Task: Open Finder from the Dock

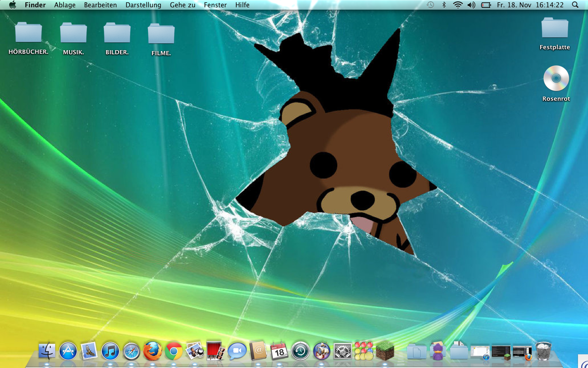Action: click(x=47, y=351)
